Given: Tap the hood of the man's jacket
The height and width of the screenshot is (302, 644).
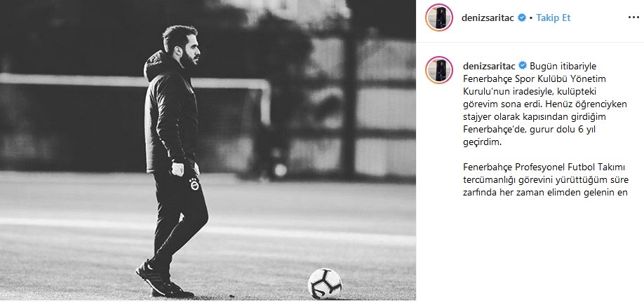Looking at the screenshot, I should tap(157, 64).
